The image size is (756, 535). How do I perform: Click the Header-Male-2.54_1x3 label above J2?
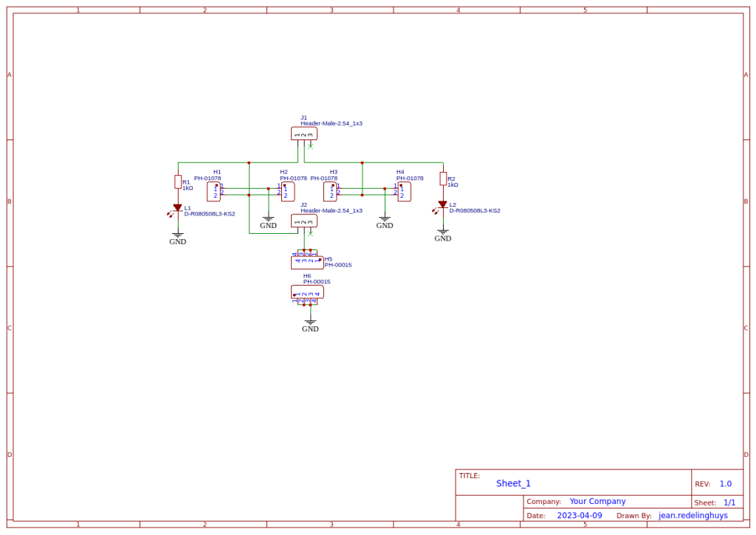coord(331,210)
